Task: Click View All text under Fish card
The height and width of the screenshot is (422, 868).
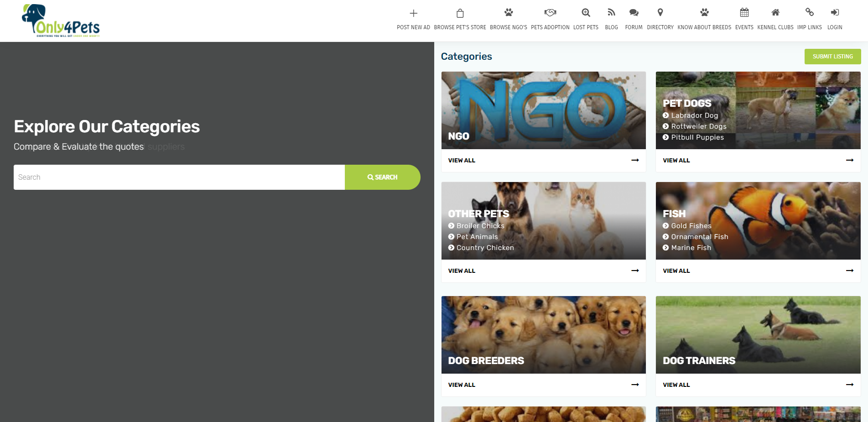Action: 676,271
